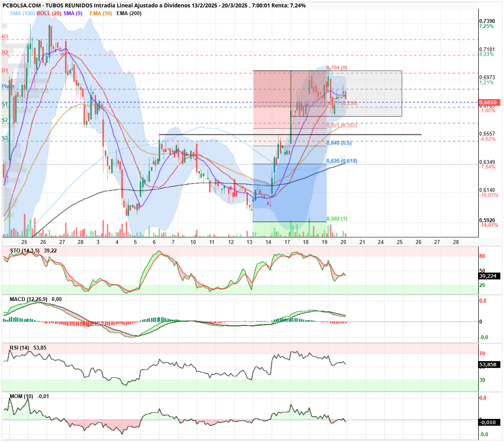504x442 pixels.
Task: Click the RSI value badge 53,858
Action: coord(489,364)
